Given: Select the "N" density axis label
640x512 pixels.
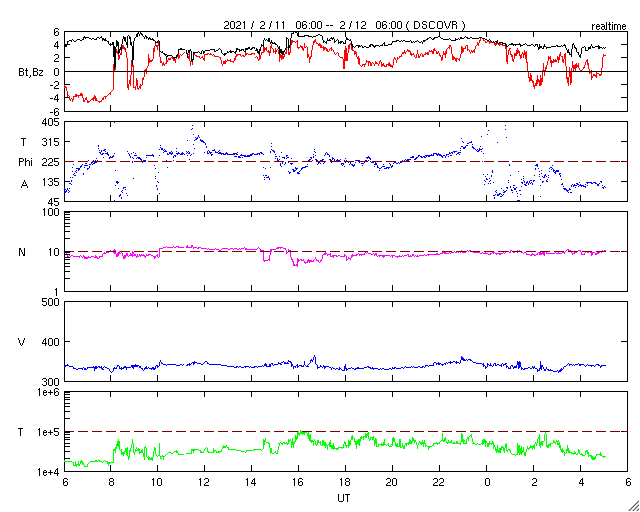Looking at the screenshot, I should [22, 252].
